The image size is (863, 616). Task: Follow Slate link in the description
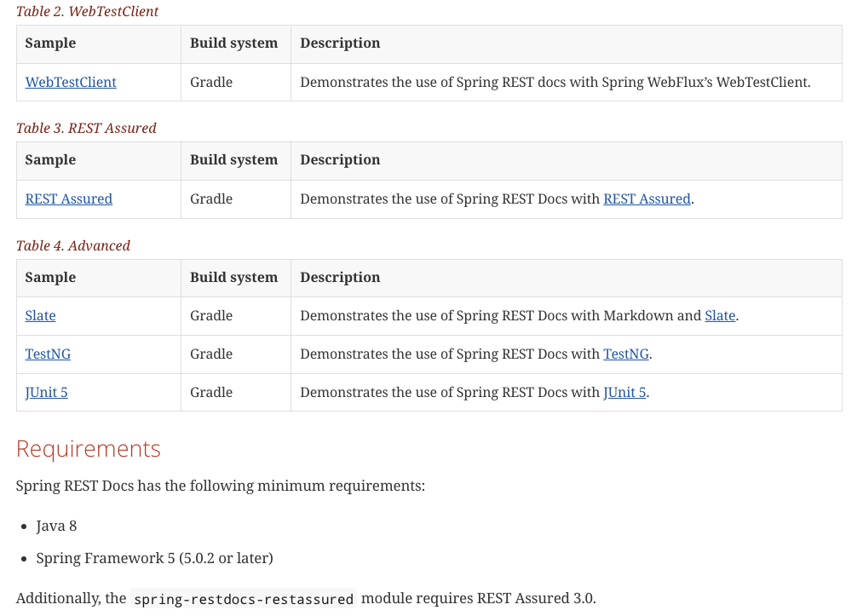[720, 315]
